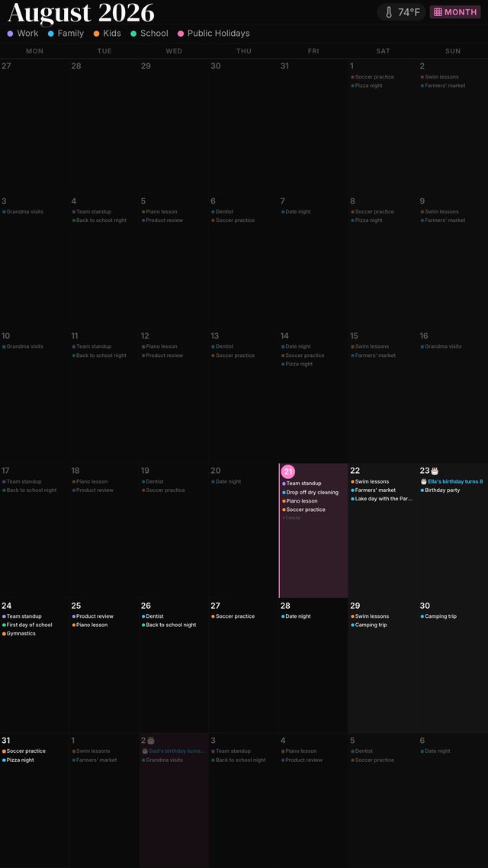Open Grandma visits on August 10

pyautogui.click(x=23, y=346)
